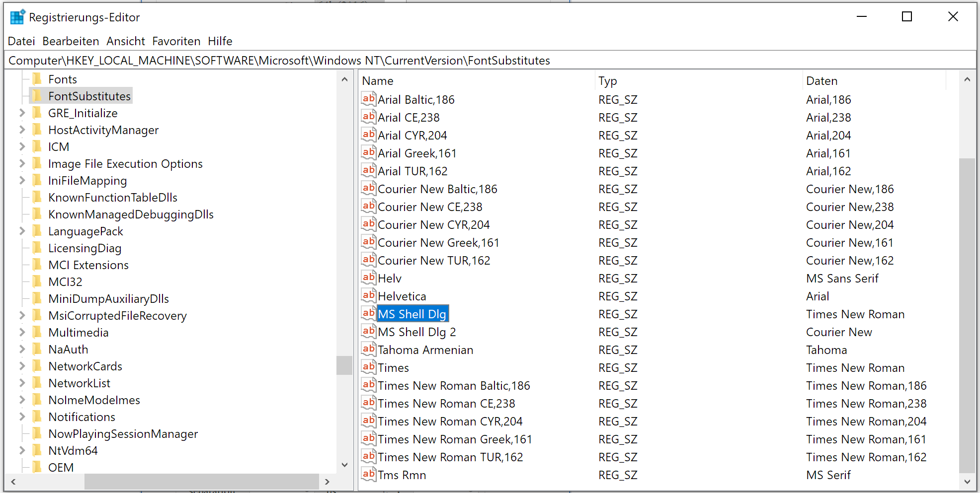
Task: Click the registry path address bar
Action: (x=490, y=61)
